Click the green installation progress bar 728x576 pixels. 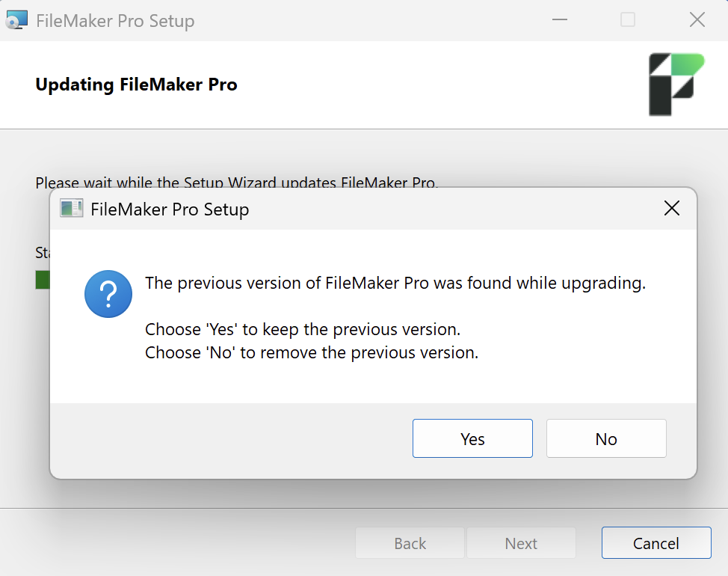[x=42, y=280]
